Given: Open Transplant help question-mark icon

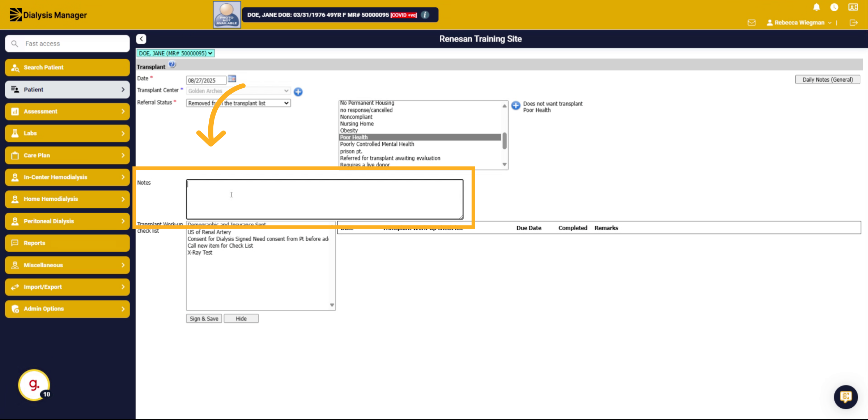Looking at the screenshot, I should tap(172, 64).
